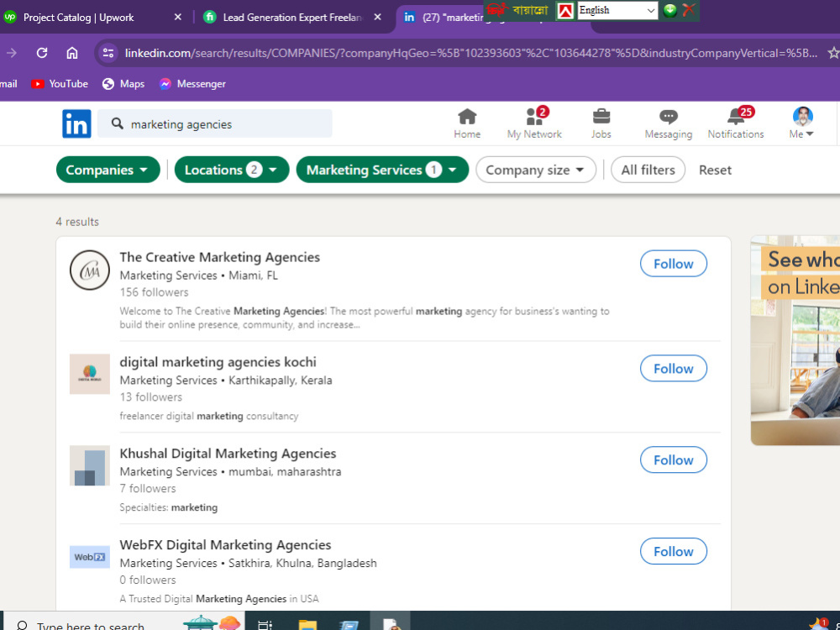Click the '156 followers' text

click(155, 292)
